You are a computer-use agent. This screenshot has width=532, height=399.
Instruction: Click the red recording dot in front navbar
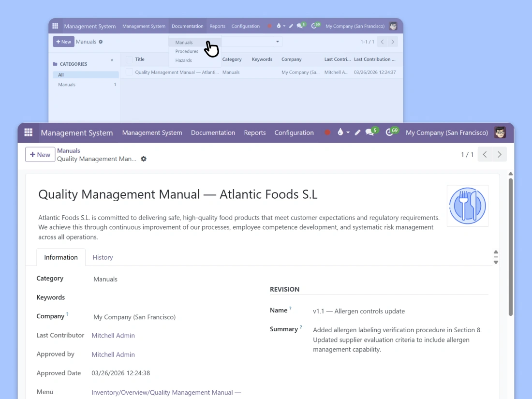327,133
